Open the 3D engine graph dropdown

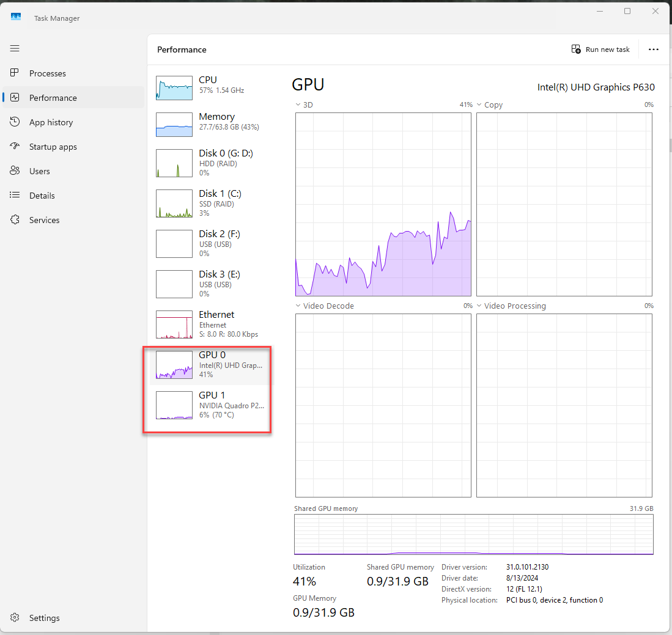pyautogui.click(x=298, y=105)
